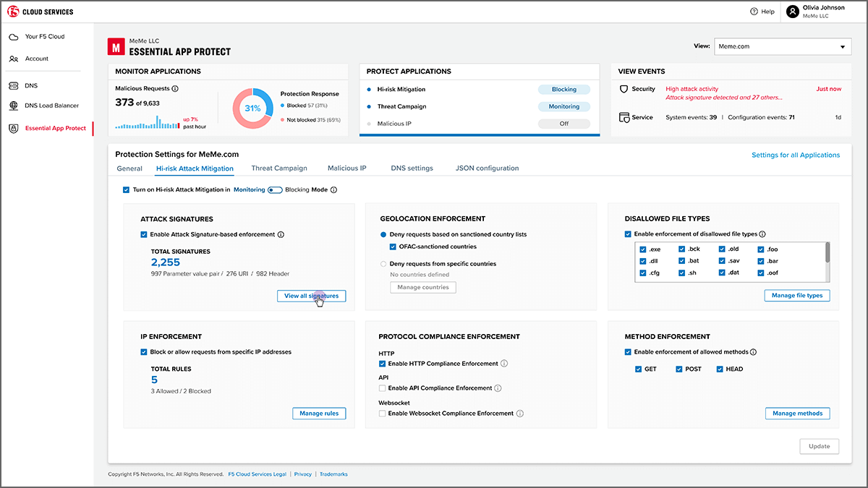Click the Security shield icon in View Events
The width and height of the screenshot is (868, 488).
coord(624,89)
